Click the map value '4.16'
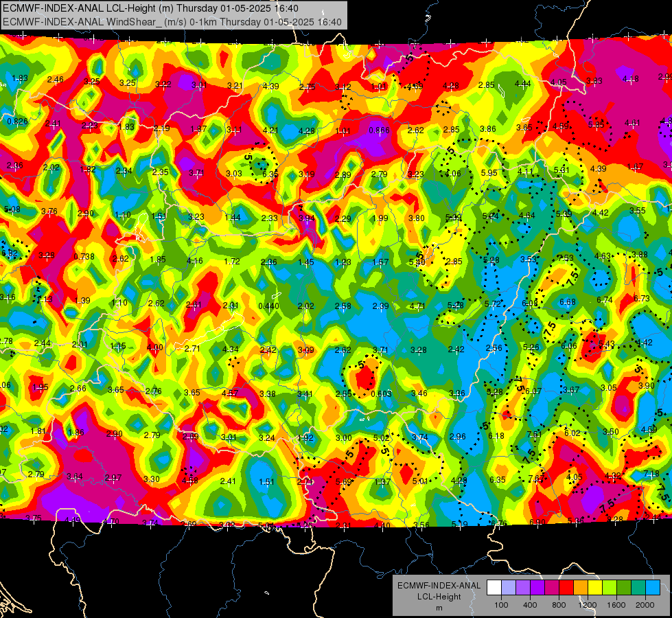Image resolution: width=672 pixels, height=618 pixels. 195,260
